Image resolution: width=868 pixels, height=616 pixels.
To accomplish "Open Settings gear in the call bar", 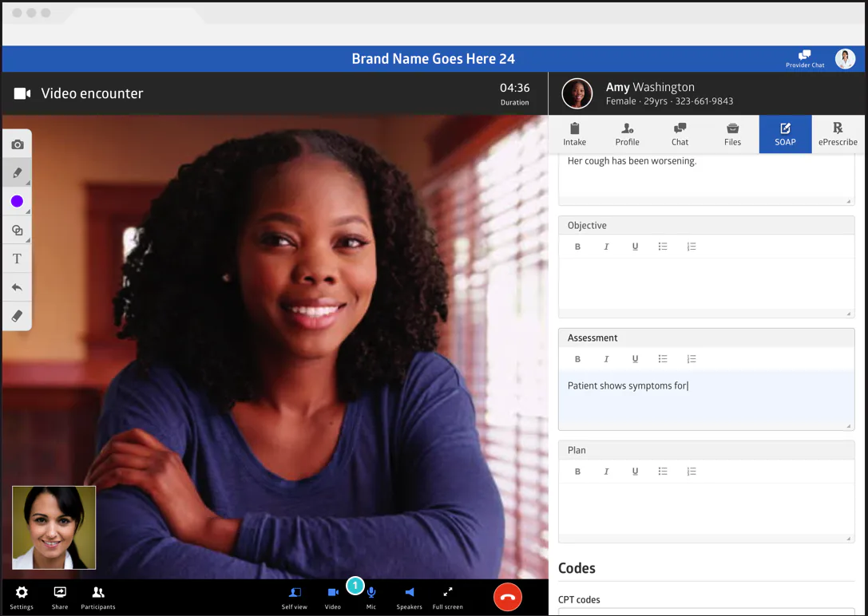I will click(22, 598).
